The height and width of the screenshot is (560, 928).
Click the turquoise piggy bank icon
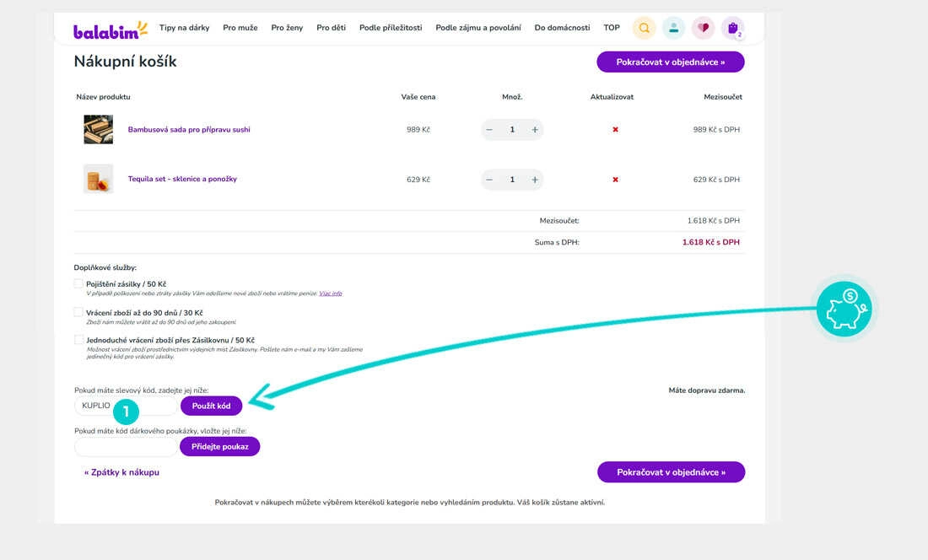[x=844, y=310]
